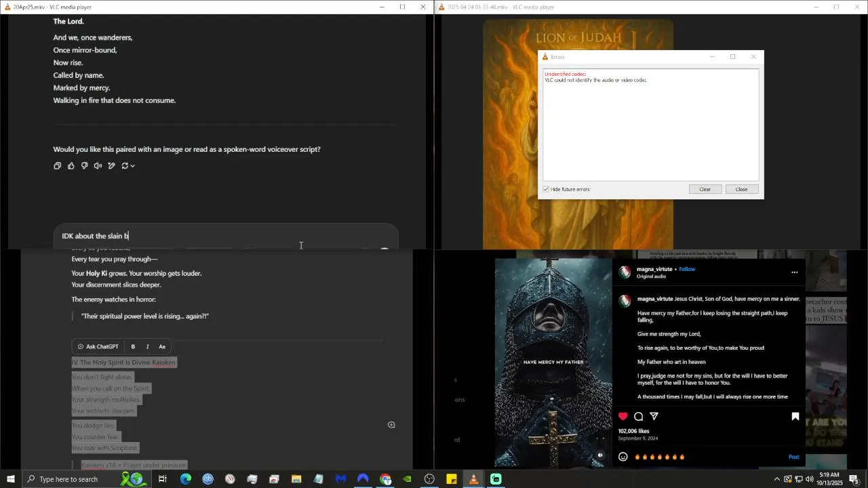The width and height of the screenshot is (868, 488).
Task: Click the comment field with fire emojis
Action: click(709, 457)
